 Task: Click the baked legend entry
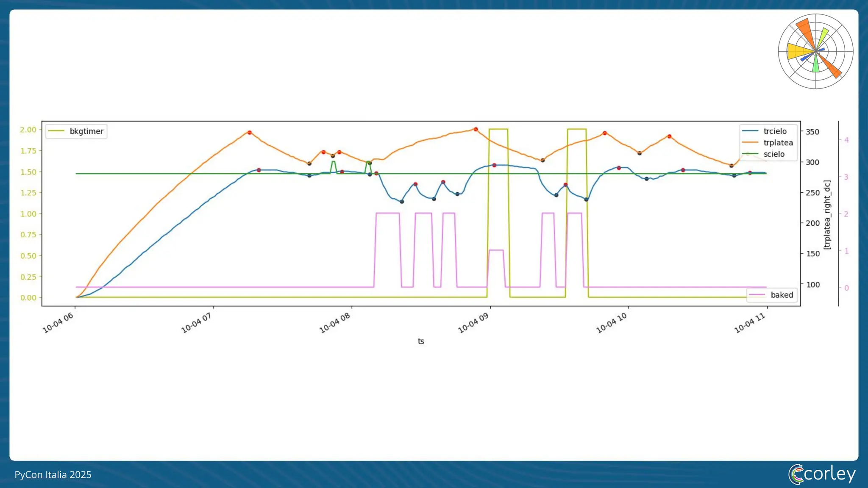(x=782, y=295)
